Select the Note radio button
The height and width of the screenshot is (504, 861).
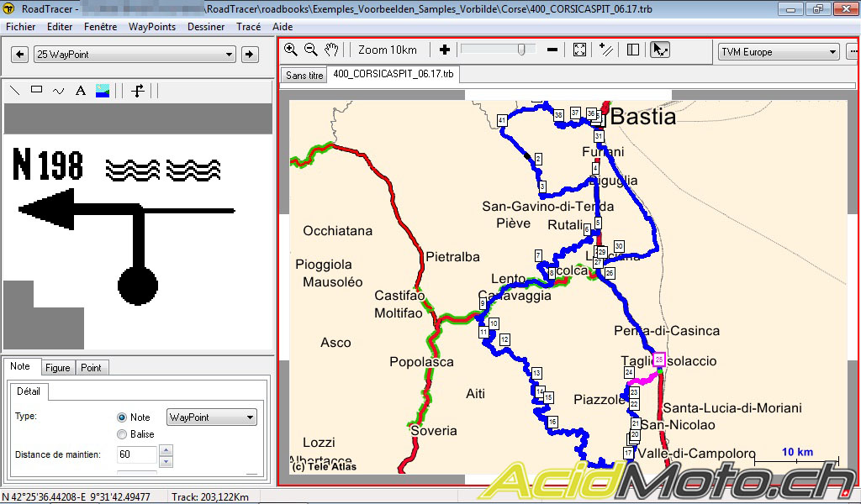pos(122,417)
